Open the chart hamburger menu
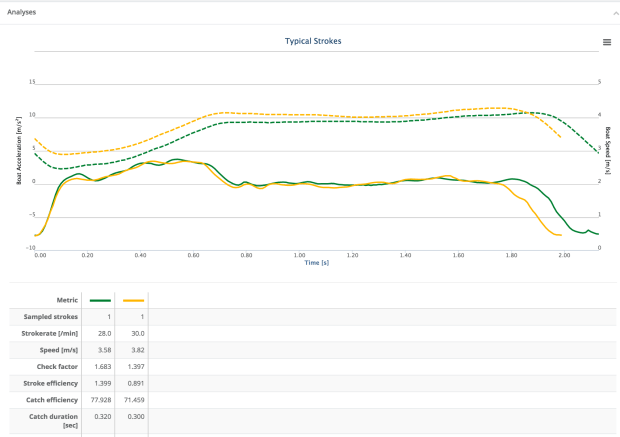The image size is (620, 437). (x=606, y=42)
